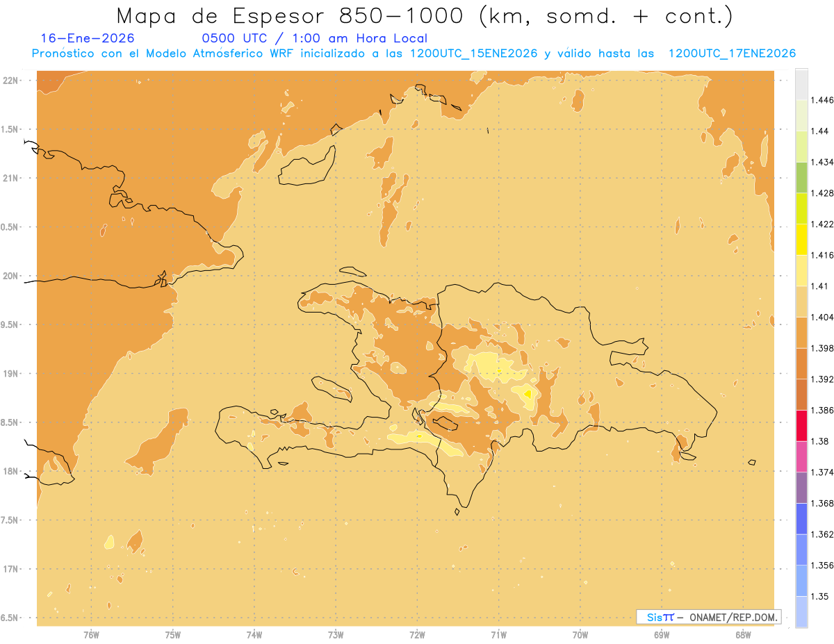Click the 1.392 colorbar value
Viewport: 834px width, 644px height.
click(x=821, y=379)
